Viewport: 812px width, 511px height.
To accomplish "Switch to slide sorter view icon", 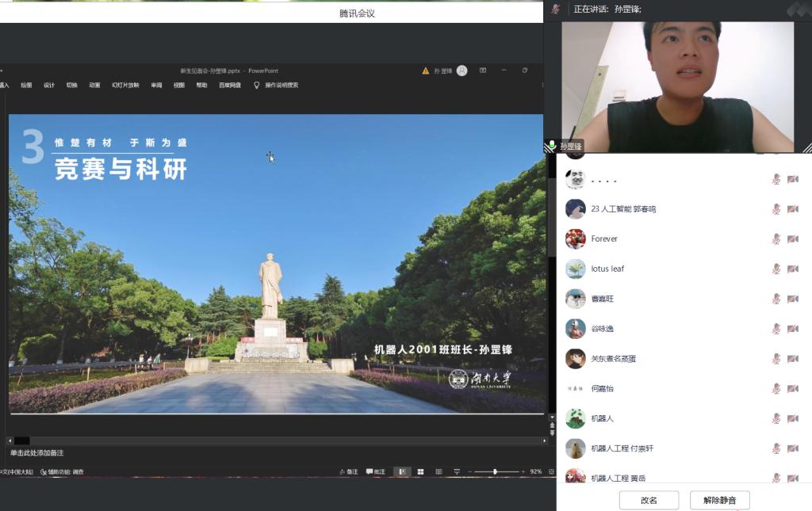I will pos(420,471).
